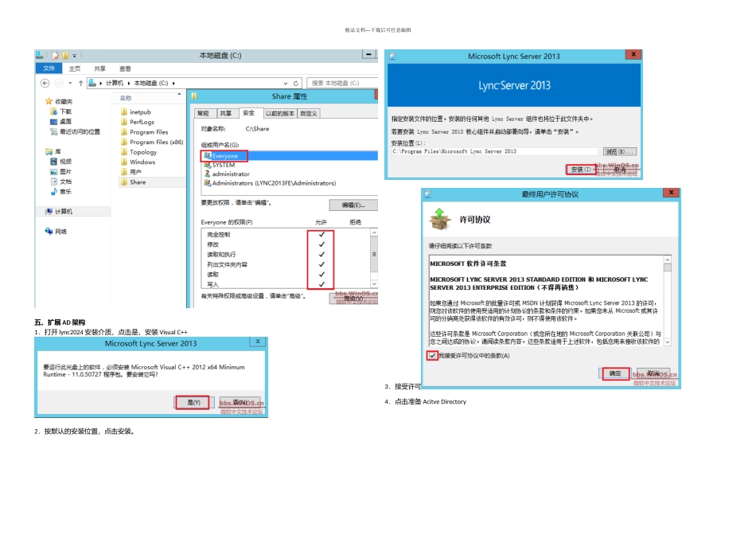This screenshot has height=535, width=756.
Task: Open the recent locations dropdown beside Forward
Action: [70, 83]
